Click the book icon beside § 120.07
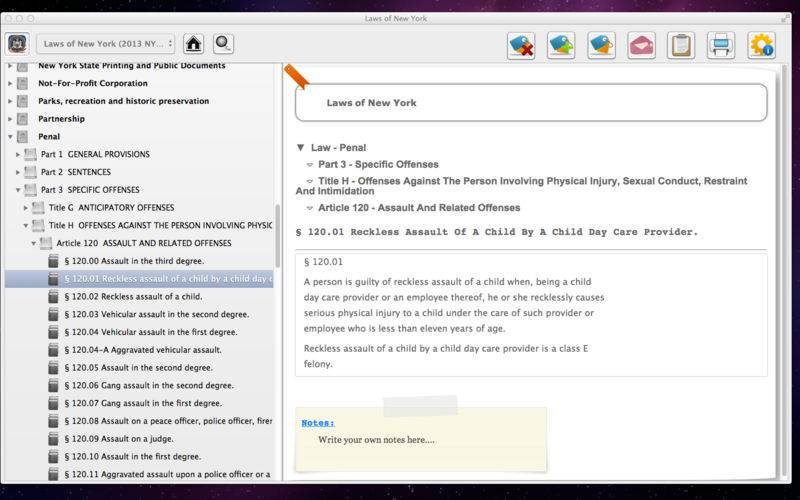The width and height of the screenshot is (800, 500). click(54, 404)
